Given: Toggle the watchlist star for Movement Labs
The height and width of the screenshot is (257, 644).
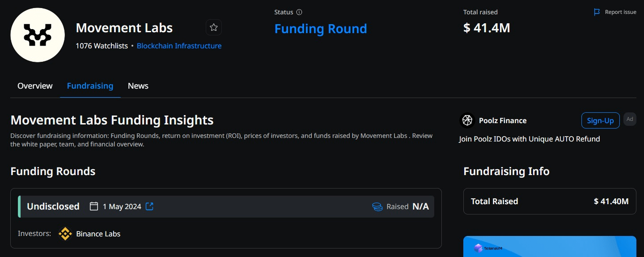Looking at the screenshot, I should click(214, 28).
